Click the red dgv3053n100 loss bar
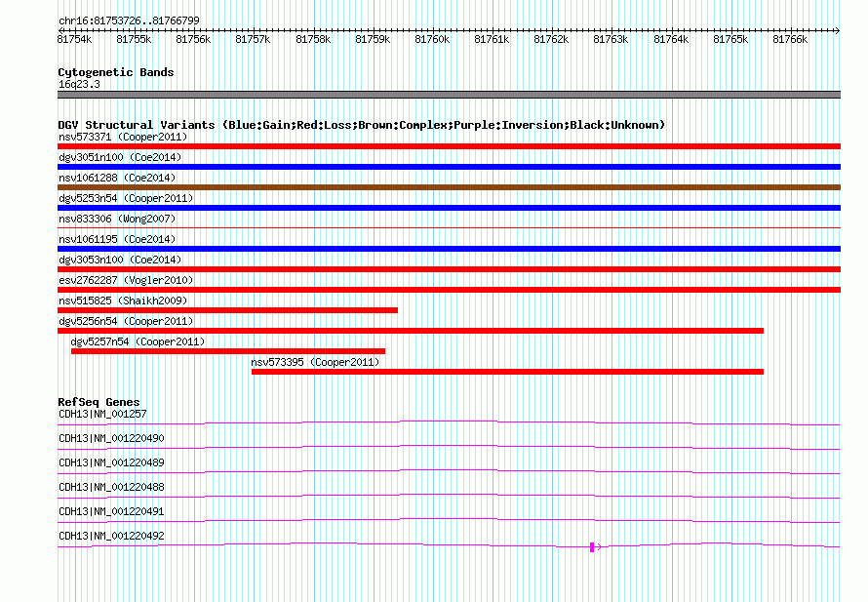This screenshot has height=602, width=868. (x=449, y=269)
